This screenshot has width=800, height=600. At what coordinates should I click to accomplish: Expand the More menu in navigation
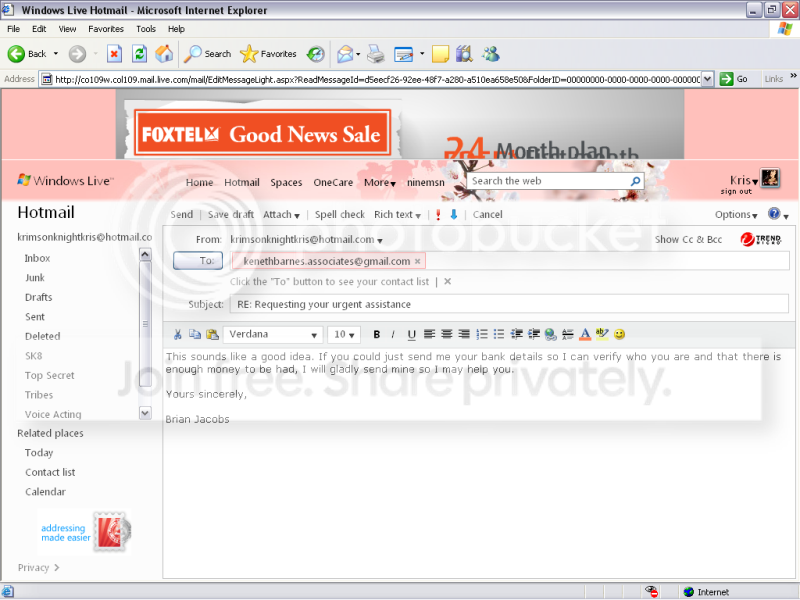(380, 183)
